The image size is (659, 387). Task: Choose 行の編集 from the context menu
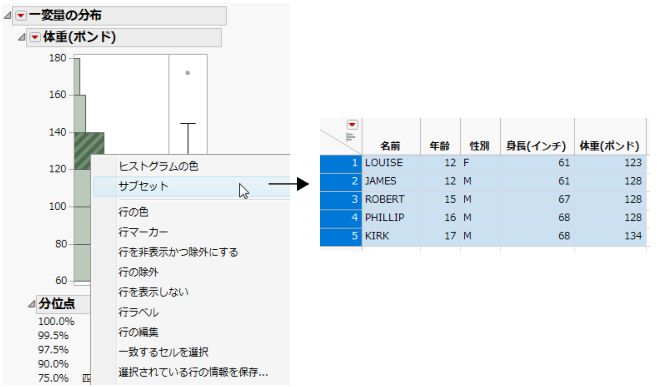tap(138, 332)
